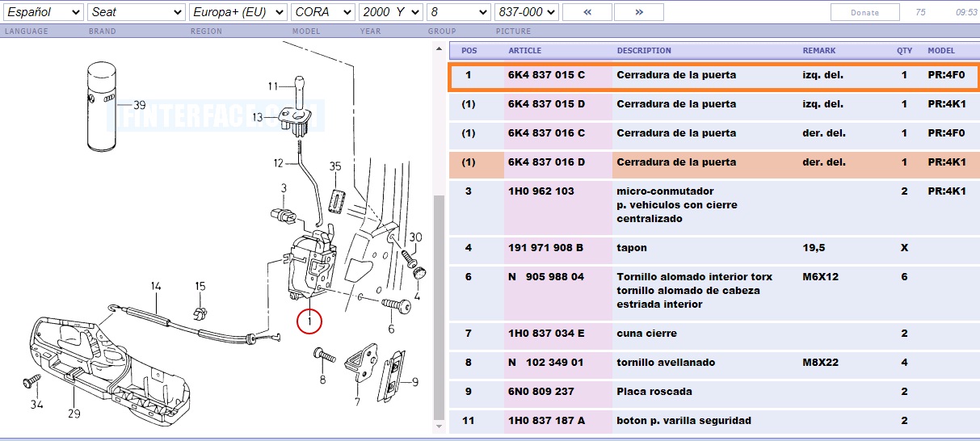Select article 6N0 809 237
Viewport: 980px width, 441px height.
[541, 392]
